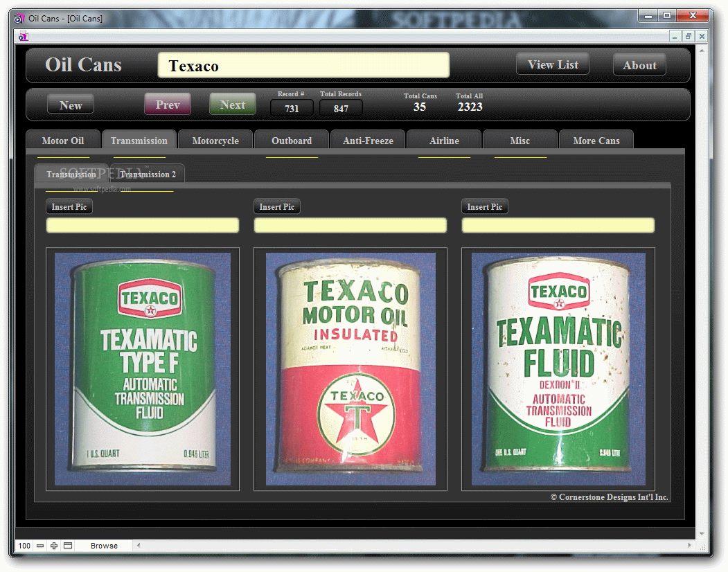This screenshot has height=572, width=728.
Task: Open the Browse mode popup in status bar
Action: (104, 546)
